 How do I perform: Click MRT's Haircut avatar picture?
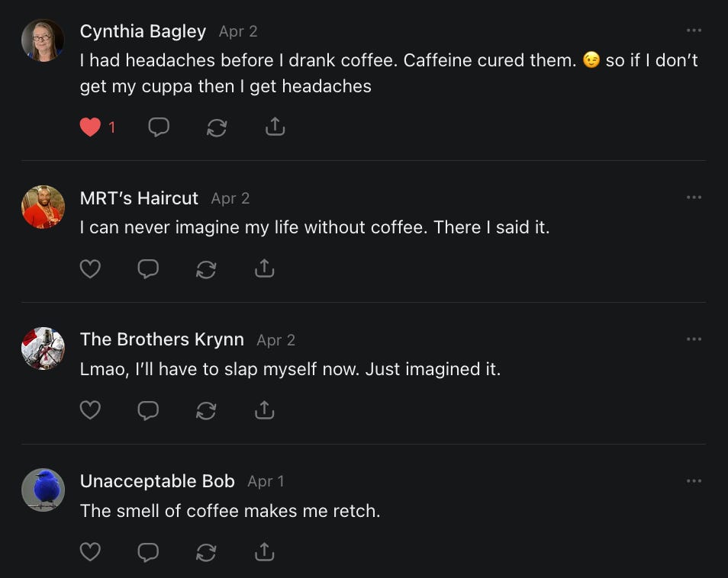pyautogui.click(x=43, y=207)
